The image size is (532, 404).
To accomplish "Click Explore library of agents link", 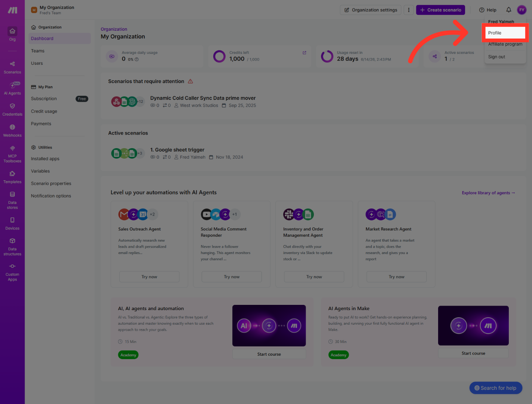I will pos(488,193).
